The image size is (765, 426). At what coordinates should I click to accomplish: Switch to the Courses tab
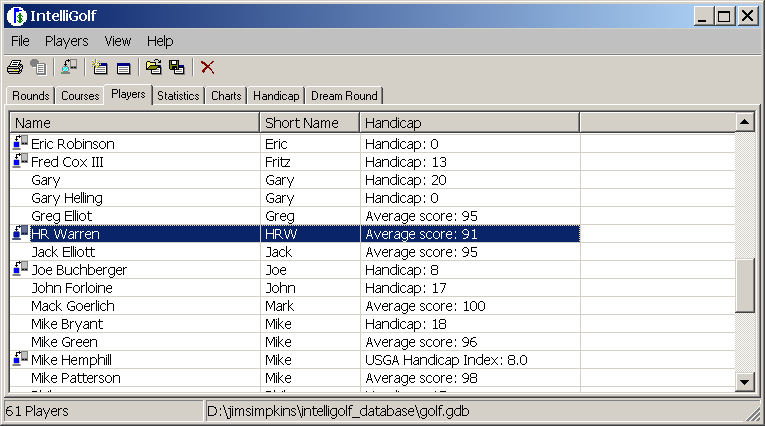point(80,96)
